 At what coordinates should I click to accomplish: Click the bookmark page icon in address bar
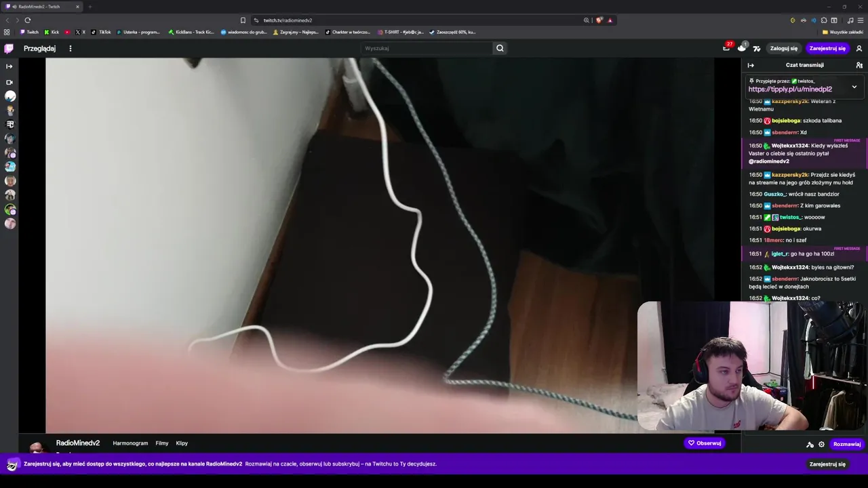(243, 20)
